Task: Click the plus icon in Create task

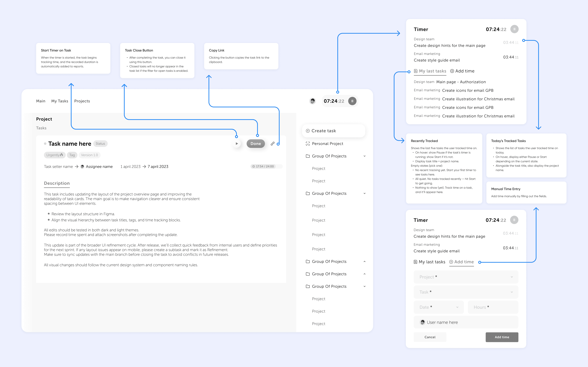Action: [308, 131]
